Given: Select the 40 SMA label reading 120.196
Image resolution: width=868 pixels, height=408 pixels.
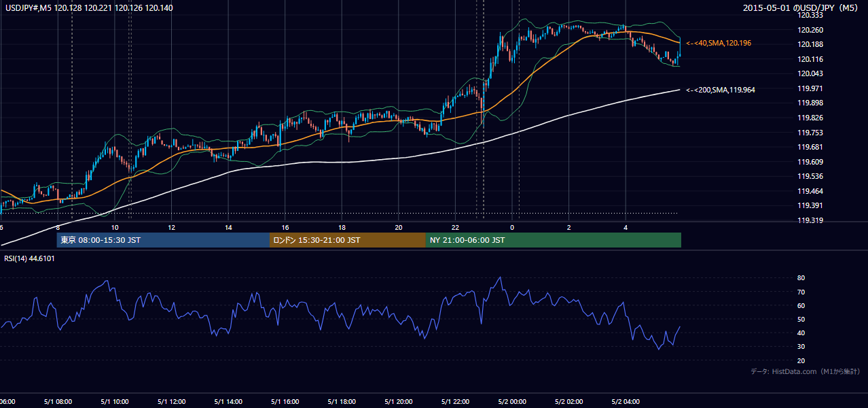Looking at the screenshot, I should point(719,43).
